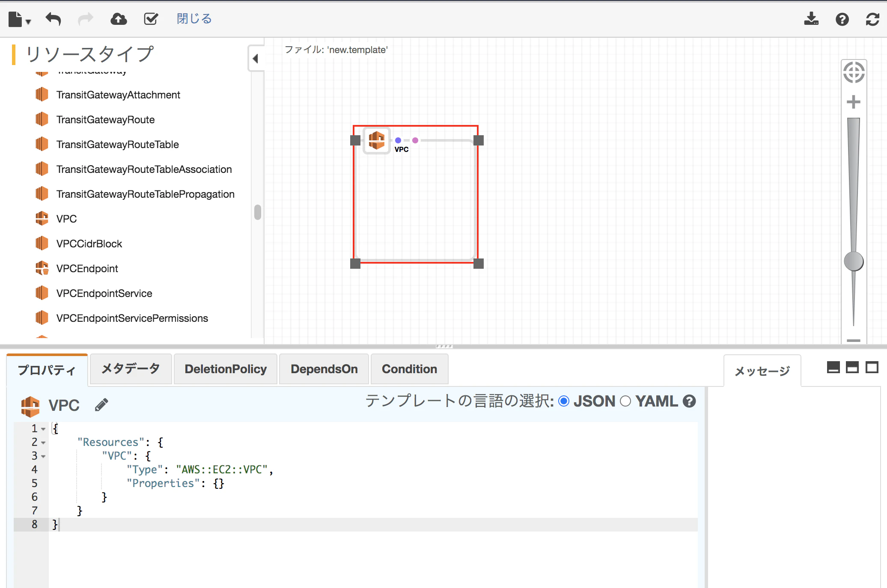Edit VPC name with pencil icon
Image resolution: width=887 pixels, height=588 pixels.
101,405
